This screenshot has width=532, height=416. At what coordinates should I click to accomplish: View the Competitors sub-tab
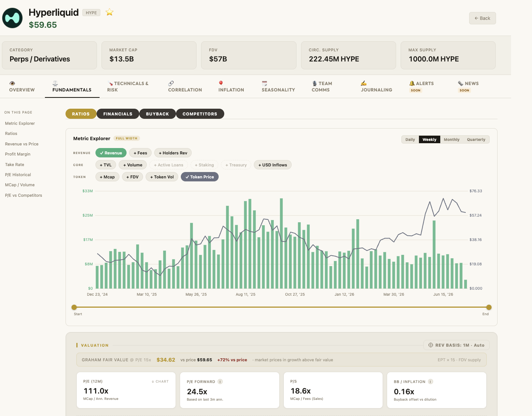pyautogui.click(x=200, y=114)
